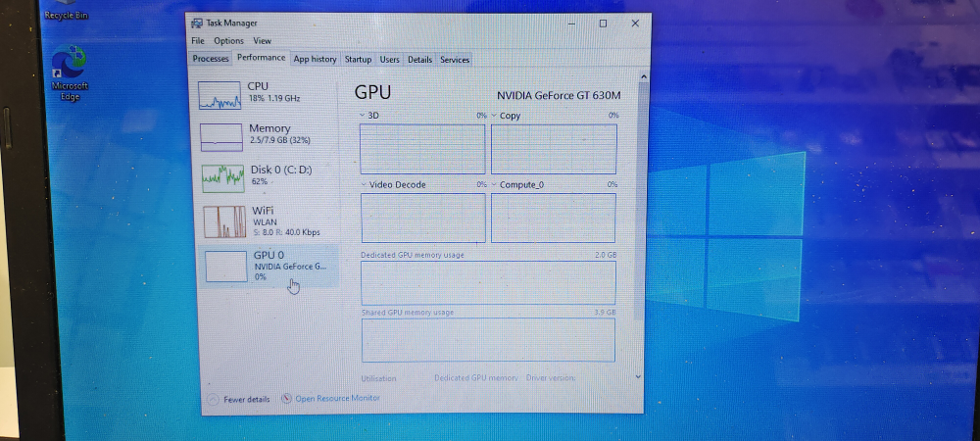Expand the Compute_0 graph dropdown

(x=494, y=185)
